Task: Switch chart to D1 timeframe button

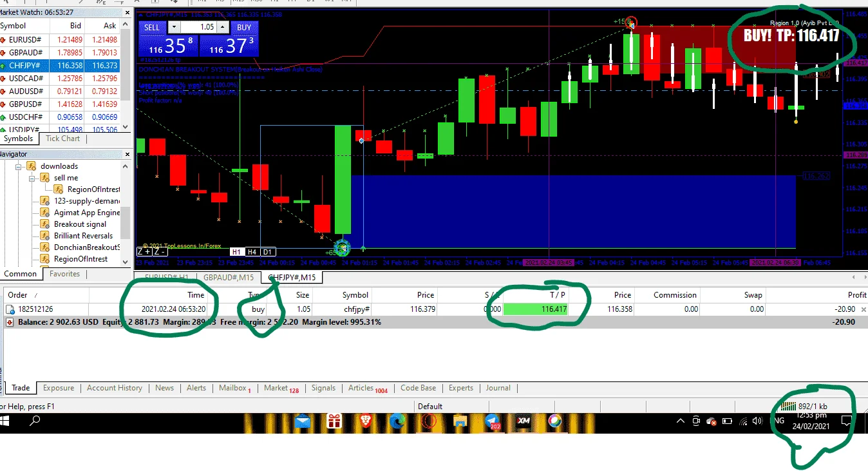Action: coord(268,252)
